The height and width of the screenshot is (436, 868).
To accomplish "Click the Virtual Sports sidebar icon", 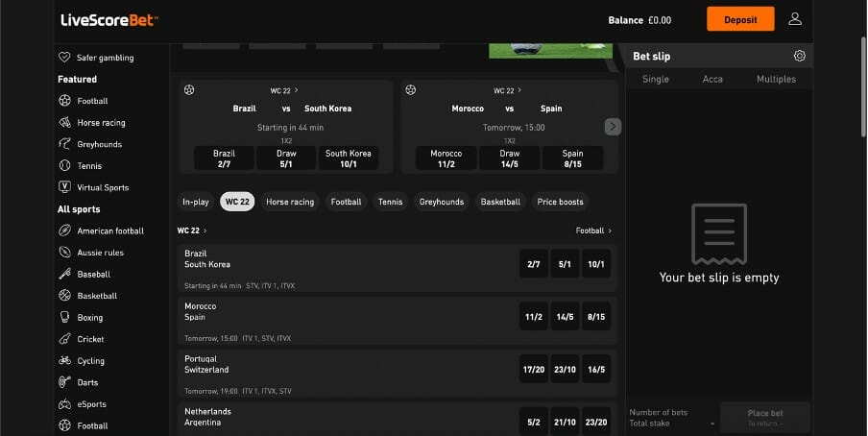I will (64, 187).
